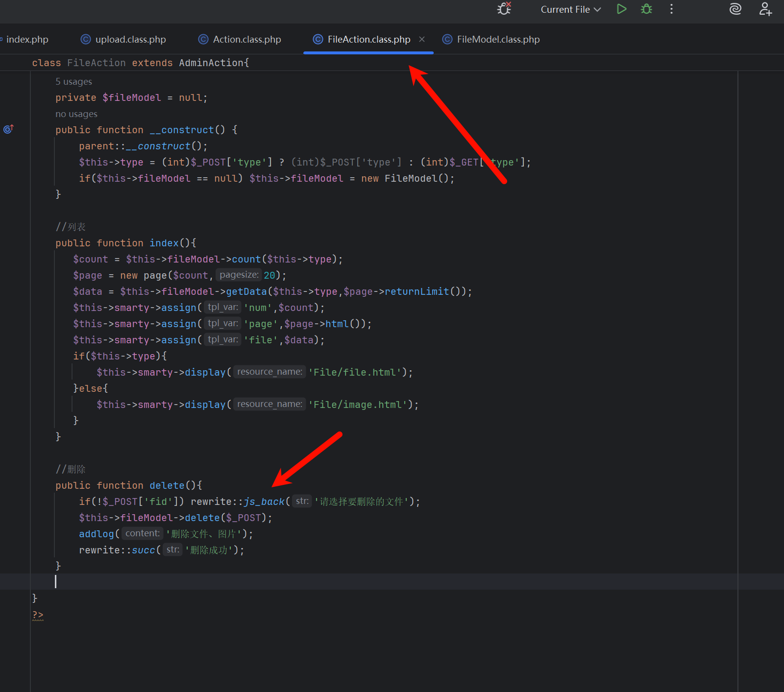Click the overriding method gutter icon

pyautogui.click(x=8, y=129)
